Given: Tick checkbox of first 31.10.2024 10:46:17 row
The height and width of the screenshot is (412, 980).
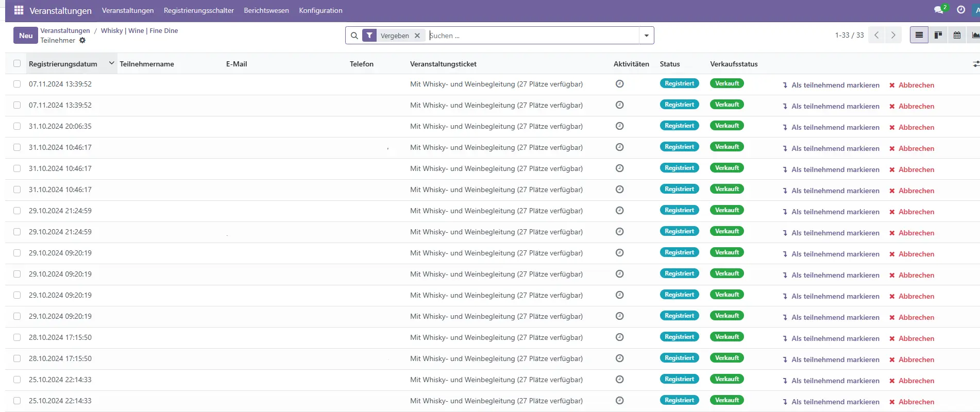Looking at the screenshot, I should 17,147.
